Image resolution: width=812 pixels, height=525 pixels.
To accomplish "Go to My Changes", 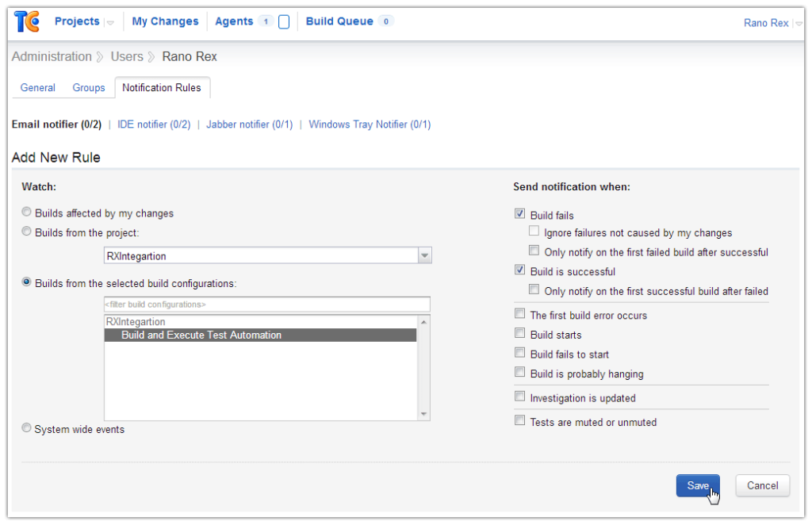I will tap(165, 21).
